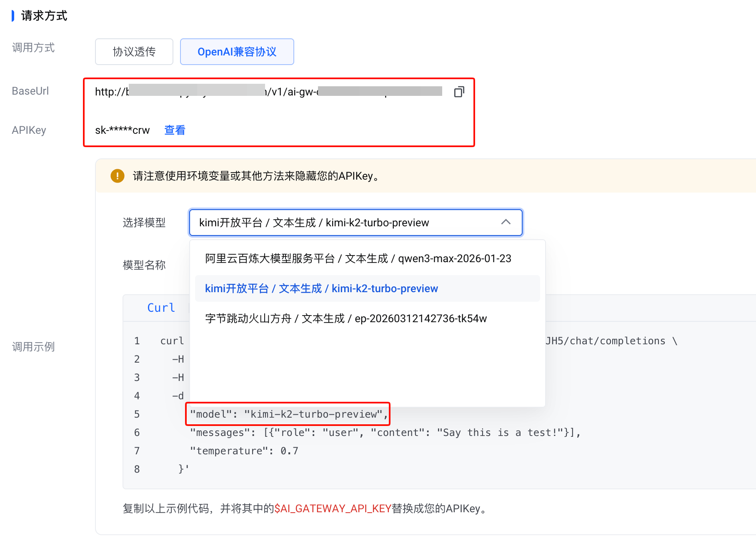
Task: Choose the kimi-k2-turbo-preview model option
Action: [368, 288]
